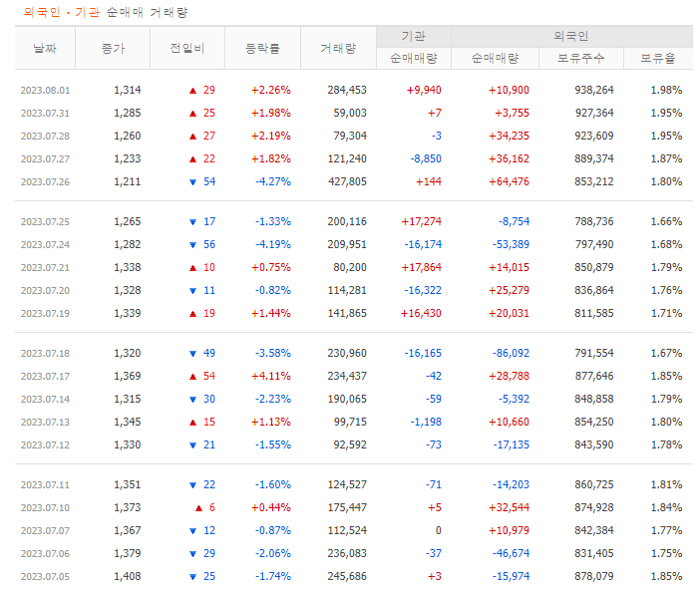Click foreigner net value -86,092

(x=511, y=353)
